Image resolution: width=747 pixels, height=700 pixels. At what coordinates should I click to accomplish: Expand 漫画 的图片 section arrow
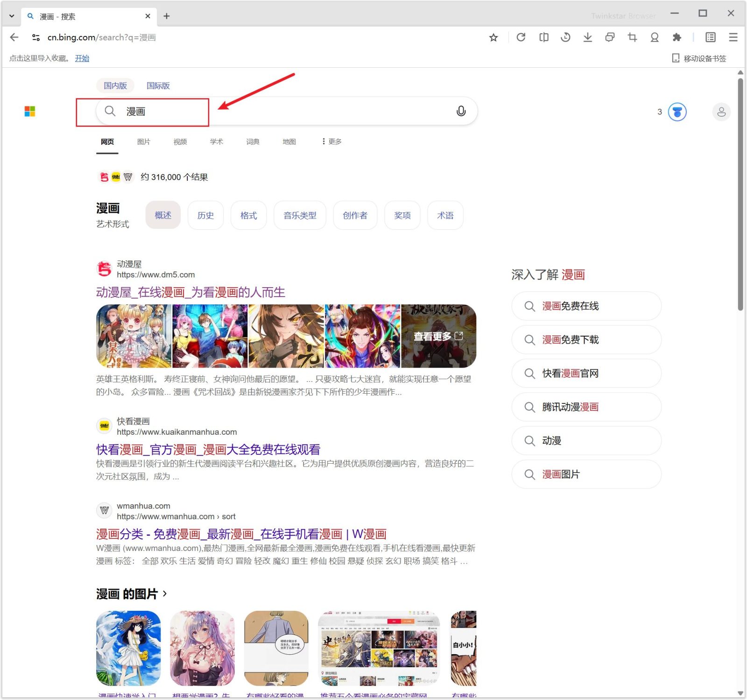(x=165, y=594)
